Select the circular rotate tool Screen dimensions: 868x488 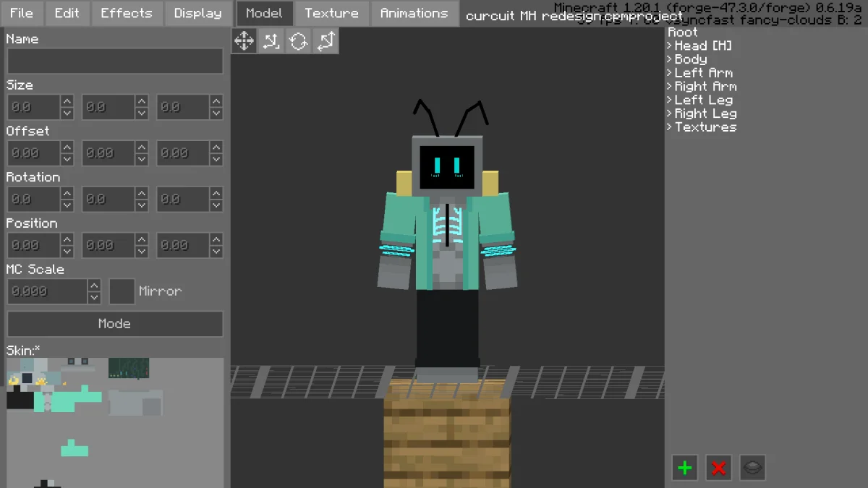tap(298, 41)
